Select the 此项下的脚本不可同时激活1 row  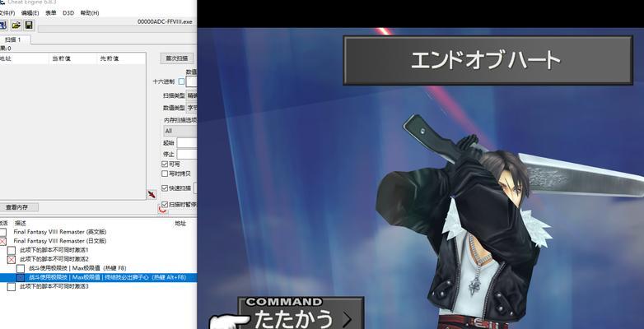click(x=54, y=250)
